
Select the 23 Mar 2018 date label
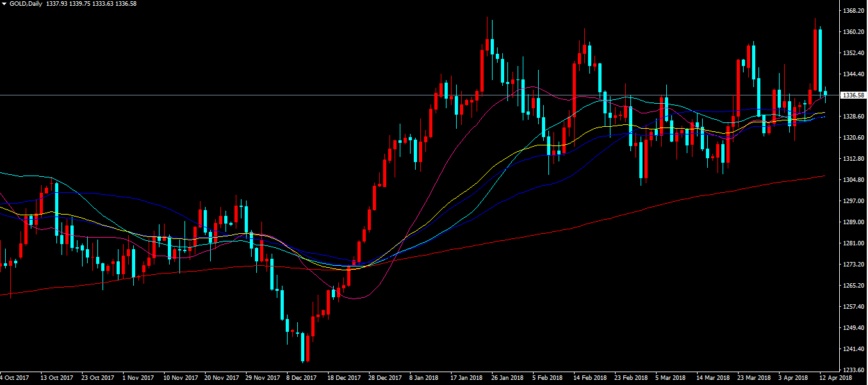[753, 378]
